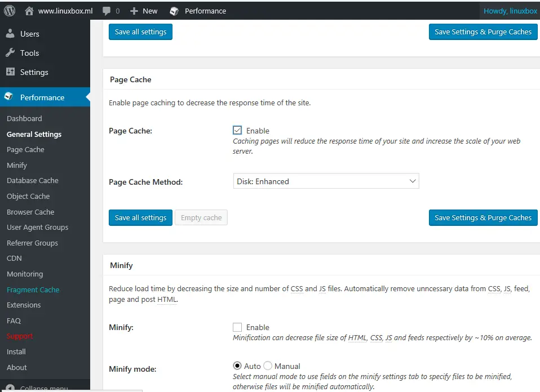Viewport: 540px width, 392px height.
Task: Click Save Settings & Purge Caches
Action: tap(483, 217)
